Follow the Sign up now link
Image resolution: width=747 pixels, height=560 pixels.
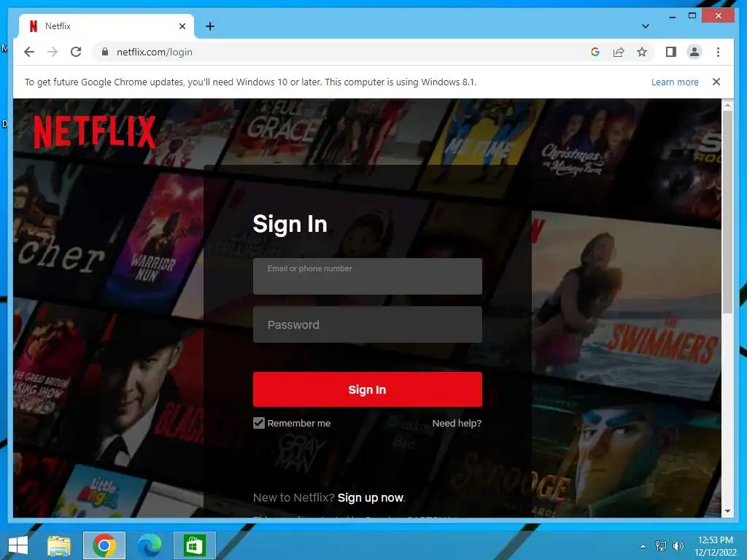pos(371,497)
